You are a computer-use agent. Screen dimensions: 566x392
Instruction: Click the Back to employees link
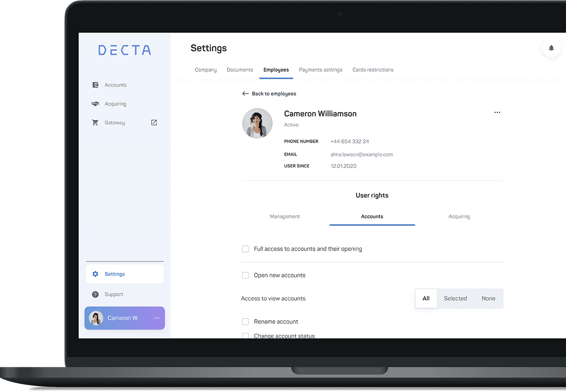click(274, 93)
